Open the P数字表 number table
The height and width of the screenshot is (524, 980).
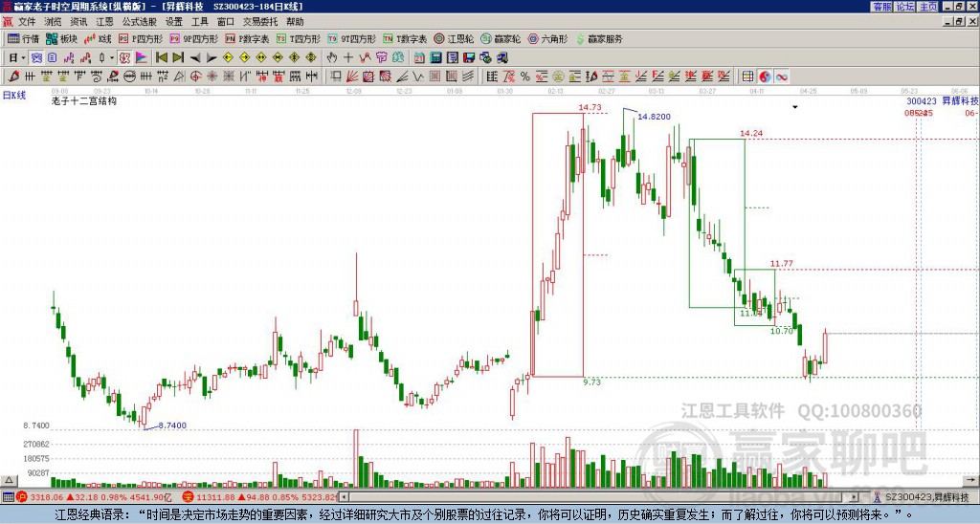pyautogui.click(x=247, y=38)
